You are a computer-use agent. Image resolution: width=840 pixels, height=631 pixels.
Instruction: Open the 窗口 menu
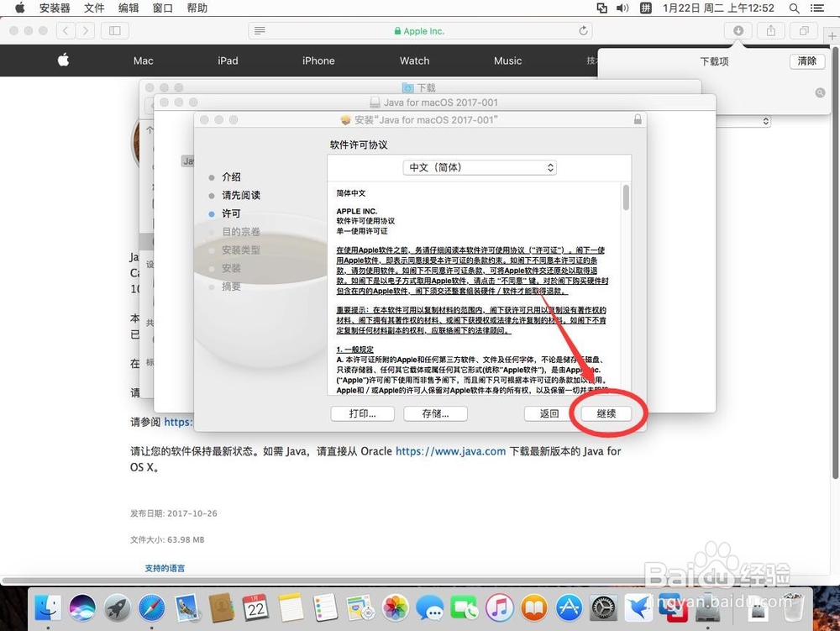(165, 8)
